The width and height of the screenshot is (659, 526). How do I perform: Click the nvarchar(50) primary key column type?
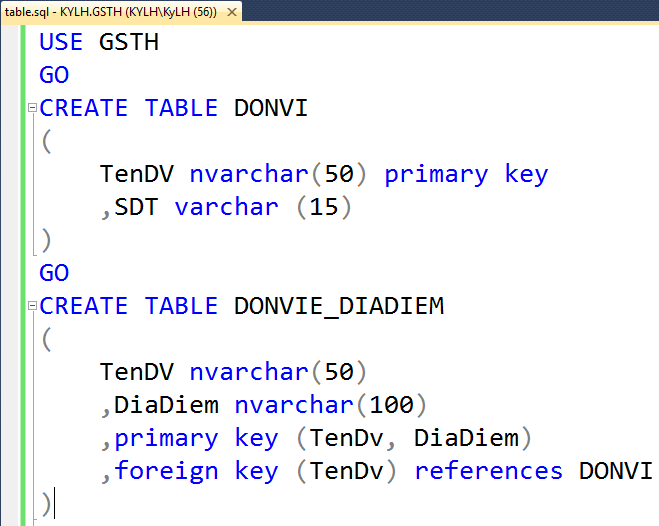(278, 174)
